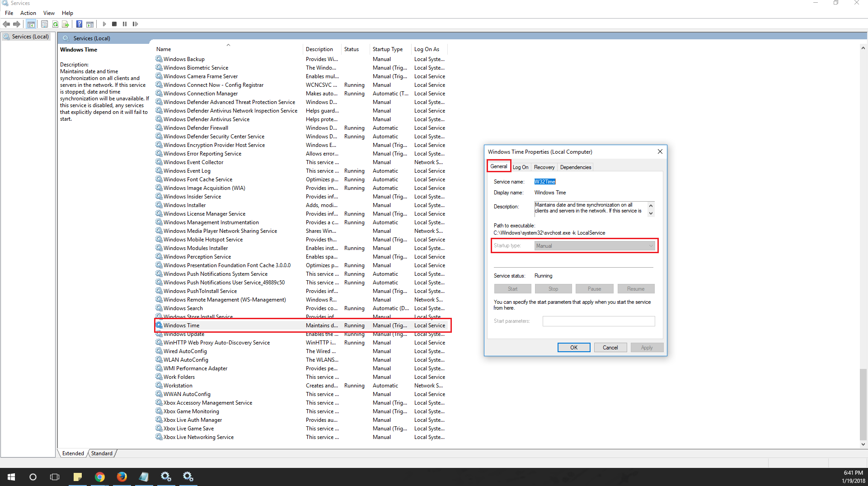
Task: Launch Google Chrome from the taskbar
Action: 100,477
